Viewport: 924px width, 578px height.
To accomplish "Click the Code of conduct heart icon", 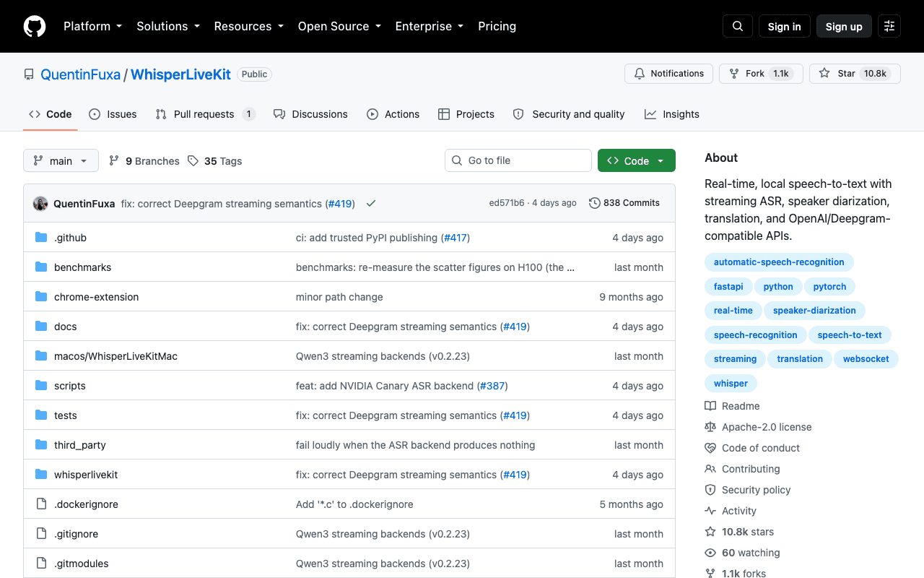I will (710, 448).
